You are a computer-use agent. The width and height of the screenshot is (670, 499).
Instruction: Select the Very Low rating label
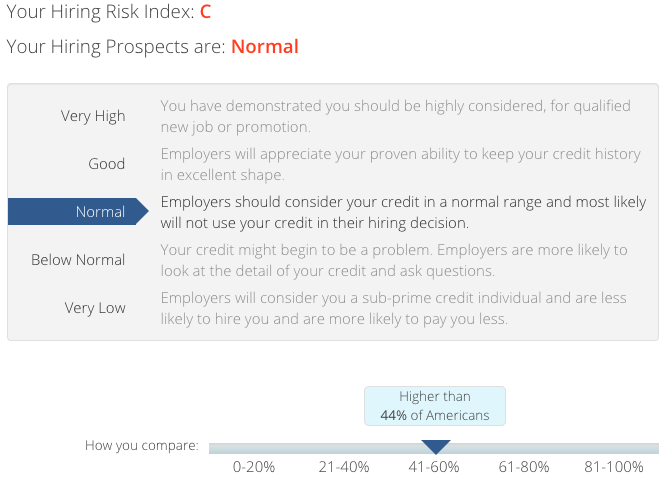coord(95,308)
